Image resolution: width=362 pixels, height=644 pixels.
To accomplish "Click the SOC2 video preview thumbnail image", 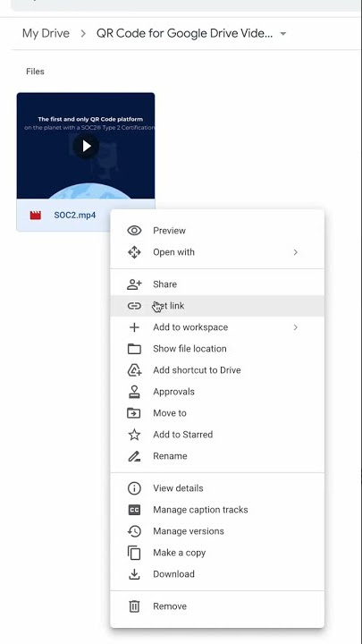I will coord(86,146).
